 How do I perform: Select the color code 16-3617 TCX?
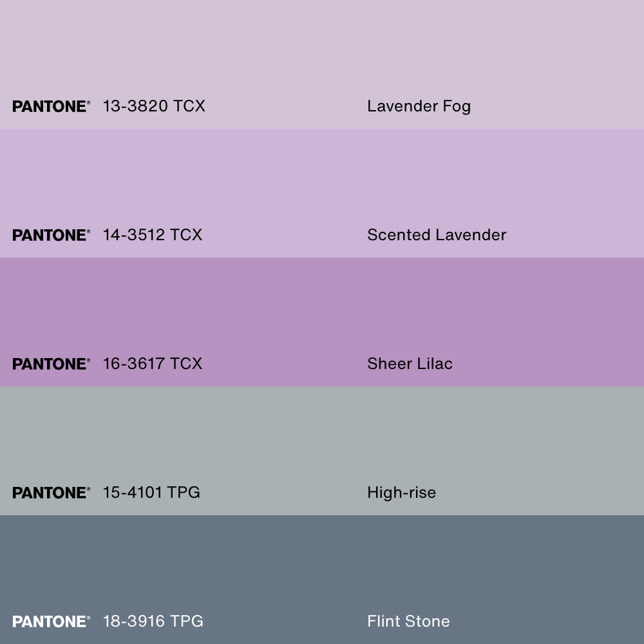tap(153, 364)
